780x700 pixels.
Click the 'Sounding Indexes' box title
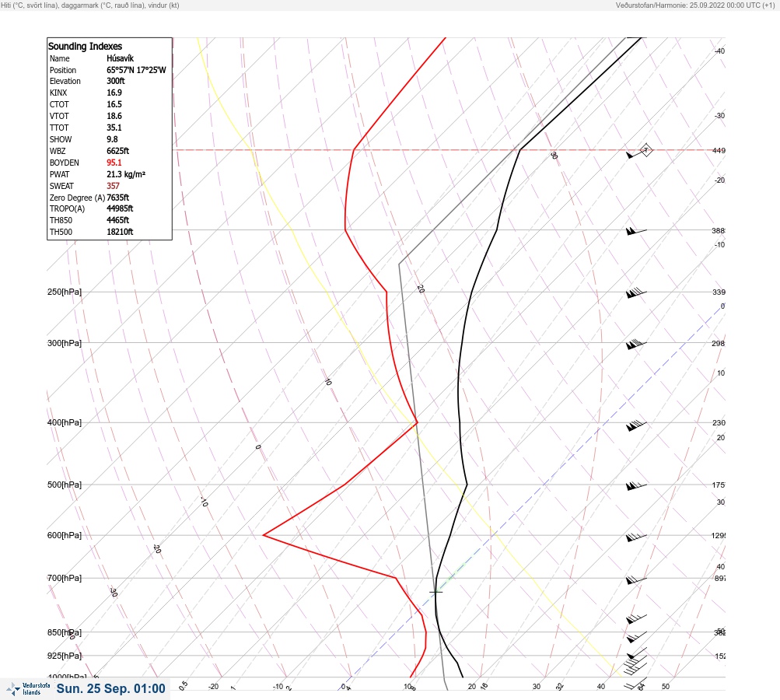coord(85,46)
